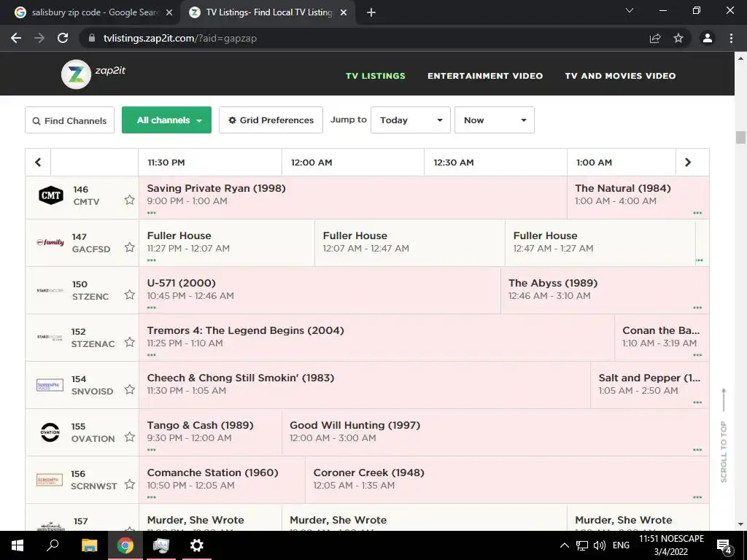The width and height of the screenshot is (747, 560).
Task: Open the ScreenPix Voices 154 logo
Action: pyautogui.click(x=50, y=385)
